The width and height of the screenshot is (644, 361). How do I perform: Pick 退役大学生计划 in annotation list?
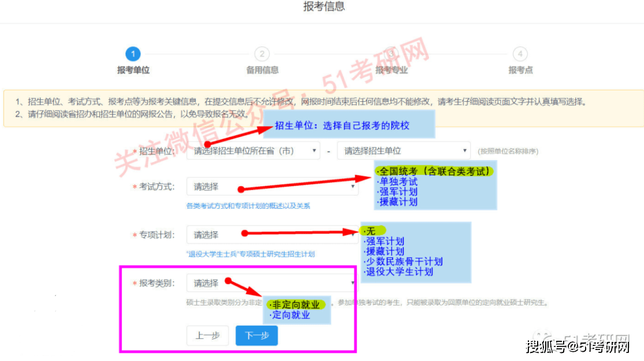[x=398, y=272]
